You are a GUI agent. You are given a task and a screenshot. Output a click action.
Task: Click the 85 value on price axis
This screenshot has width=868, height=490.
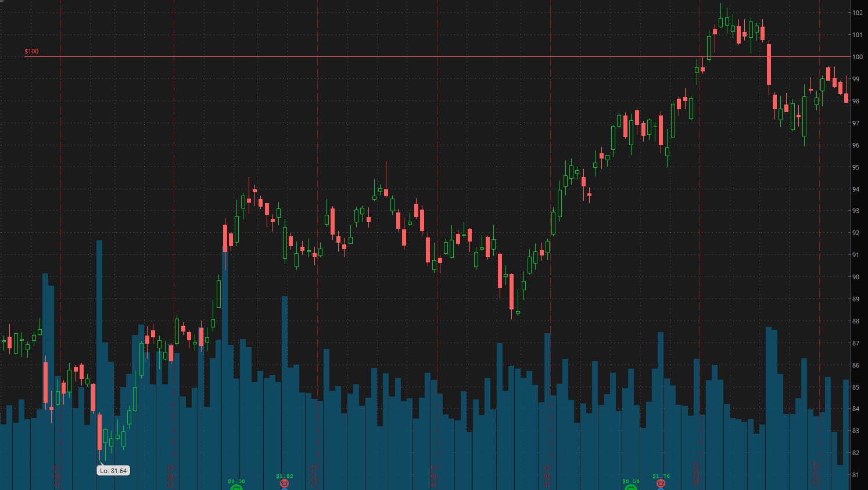click(856, 387)
